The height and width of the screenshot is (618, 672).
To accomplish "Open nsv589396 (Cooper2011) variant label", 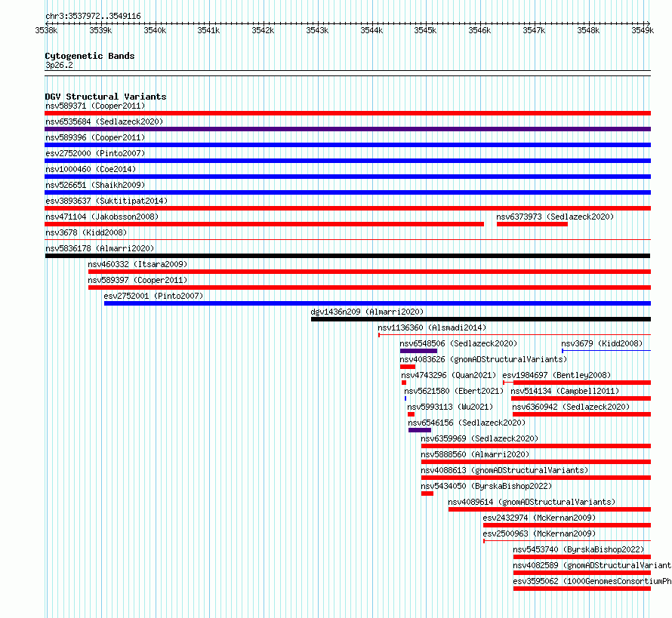I will pyautogui.click(x=95, y=137).
